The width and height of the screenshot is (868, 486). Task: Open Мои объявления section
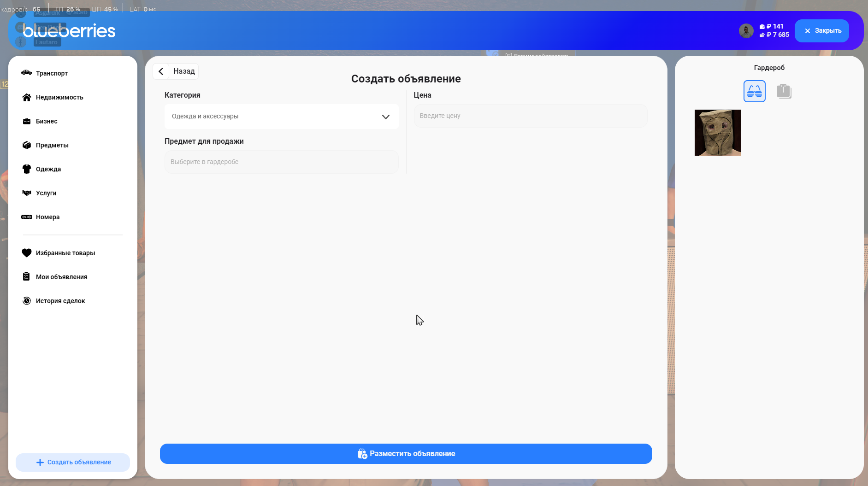[x=61, y=277]
